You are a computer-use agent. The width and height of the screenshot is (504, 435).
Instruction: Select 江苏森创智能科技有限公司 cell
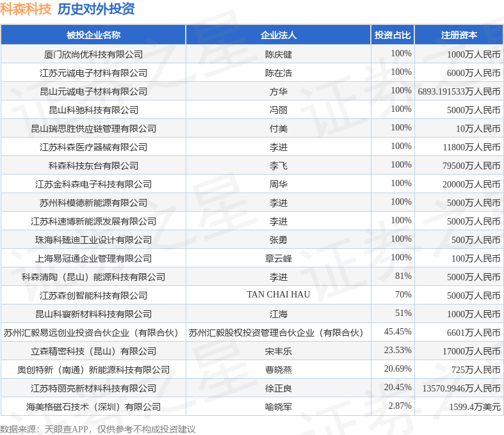93,296
